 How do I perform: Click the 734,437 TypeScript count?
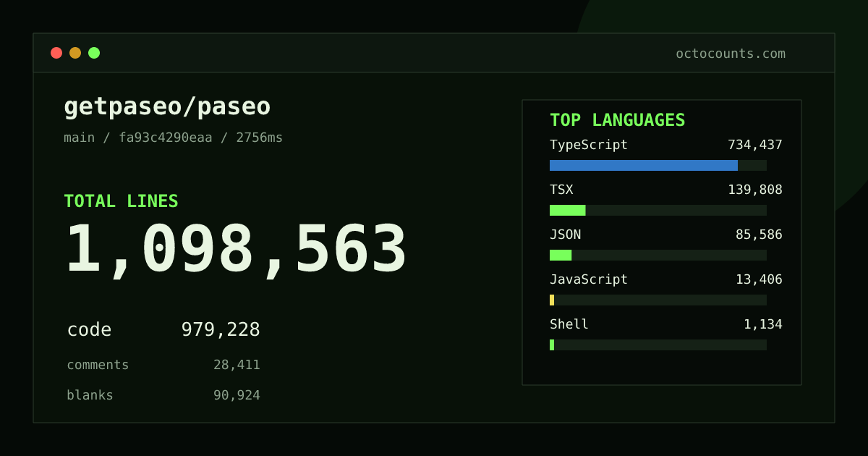(x=755, y=145)
